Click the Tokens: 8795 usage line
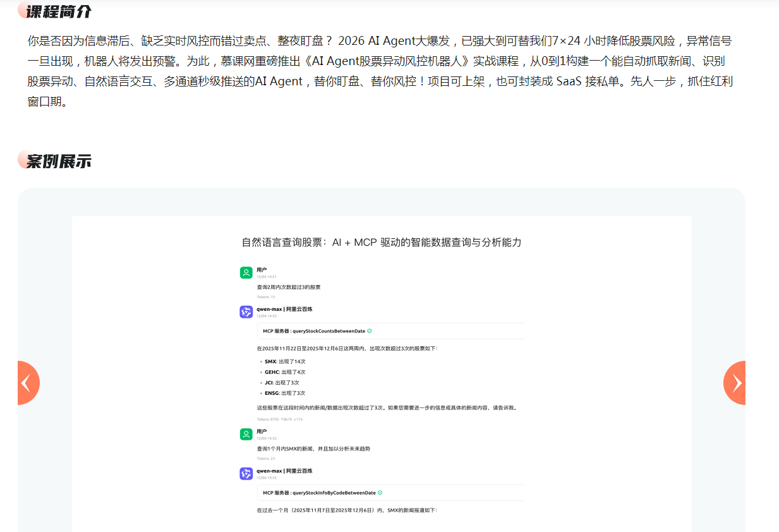779x532 pixels. click(280, 420)
